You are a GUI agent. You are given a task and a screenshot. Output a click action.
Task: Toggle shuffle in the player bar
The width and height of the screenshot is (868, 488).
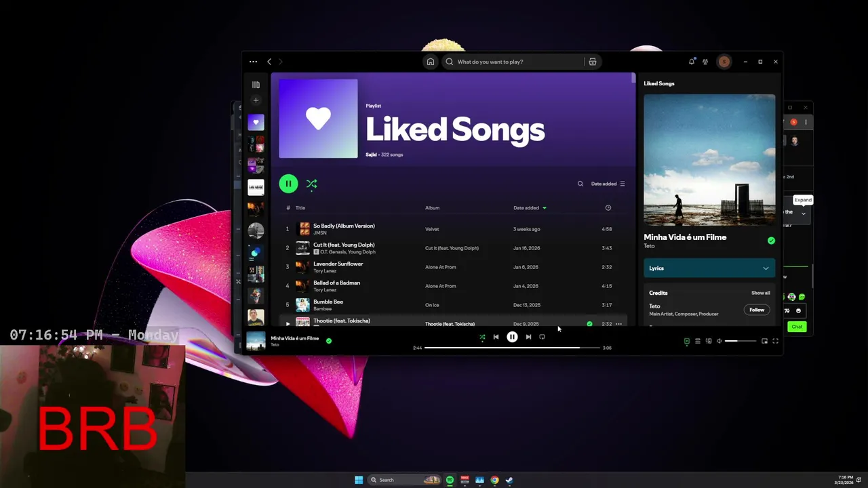pos(482,337)
